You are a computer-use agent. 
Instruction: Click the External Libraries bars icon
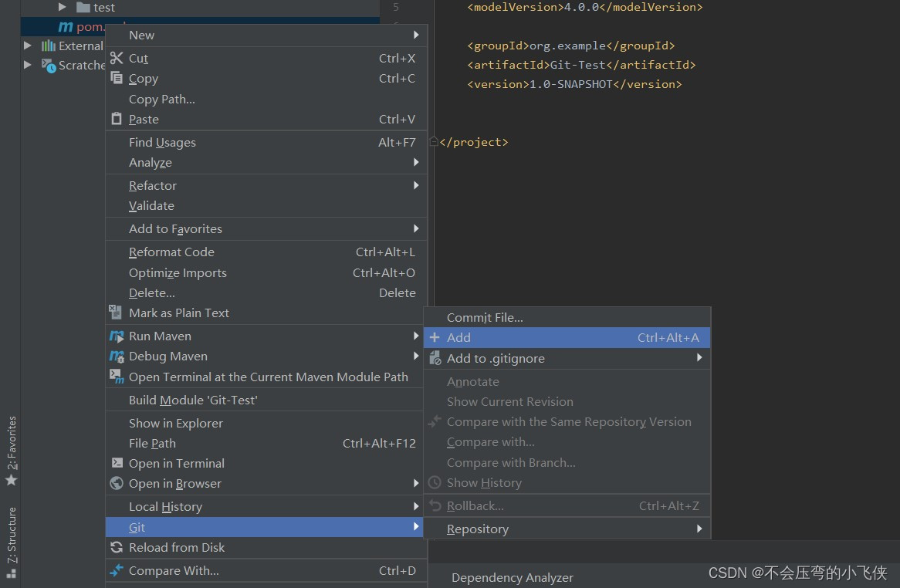click(x=48, y=46)
